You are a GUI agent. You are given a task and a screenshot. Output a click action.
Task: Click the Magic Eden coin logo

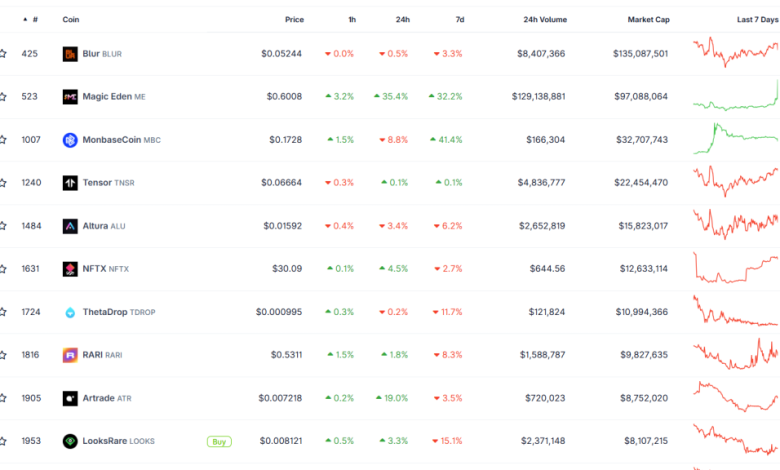(70, 97)
